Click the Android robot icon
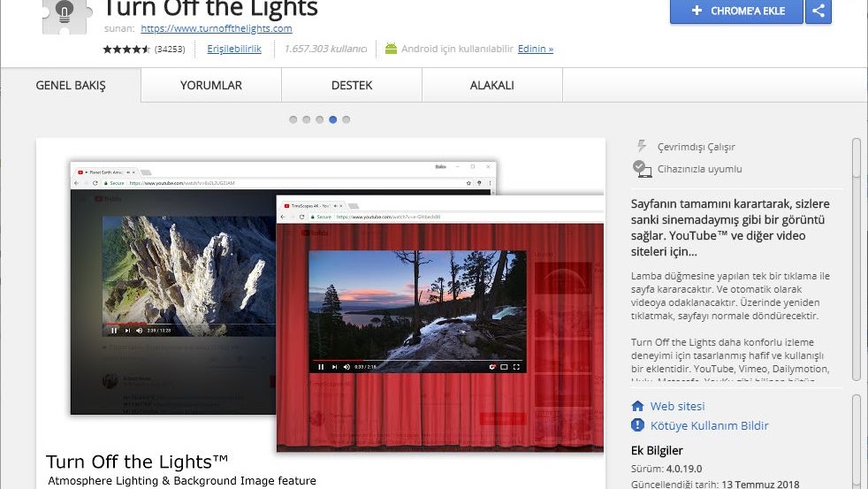The width and height of the screenshot is (868, 489). tap(391, 49)
